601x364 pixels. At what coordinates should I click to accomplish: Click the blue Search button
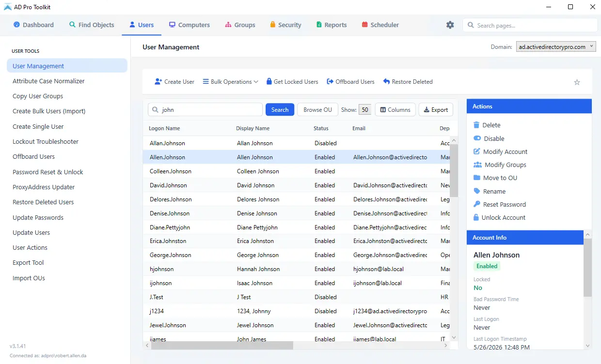click(280, 110)
